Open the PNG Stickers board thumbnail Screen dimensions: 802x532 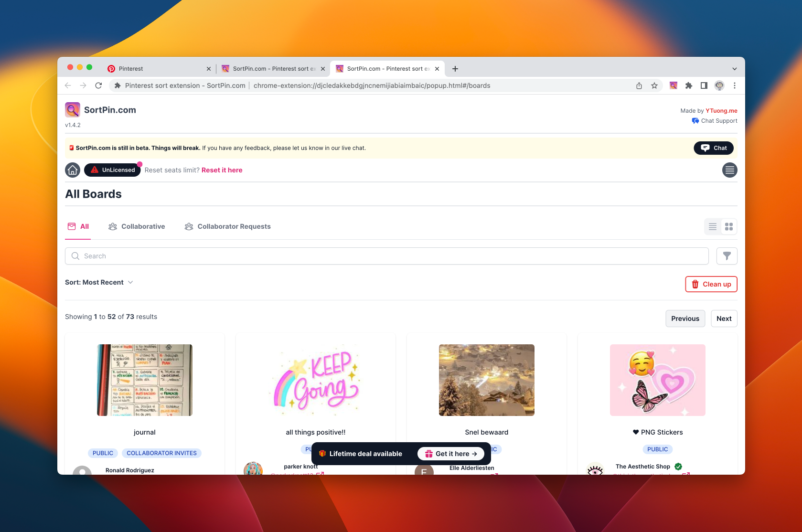point(658,380)
